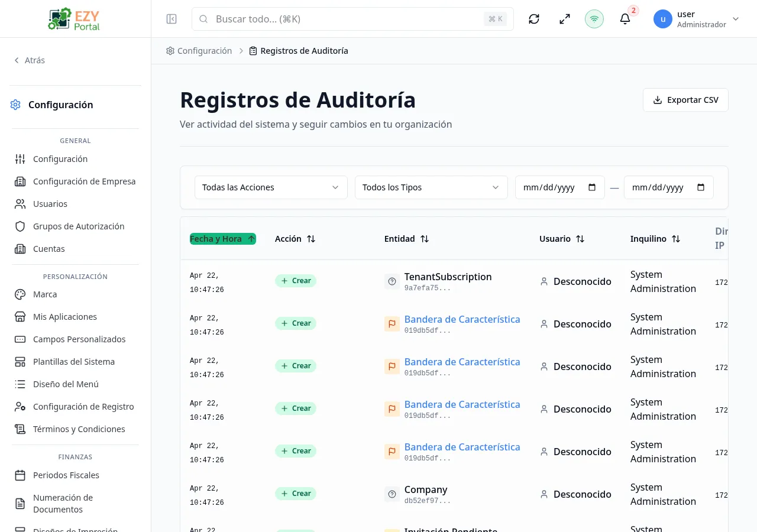Click Crear badge in Company row
757x532 pixels.
[x=296, y=494]
